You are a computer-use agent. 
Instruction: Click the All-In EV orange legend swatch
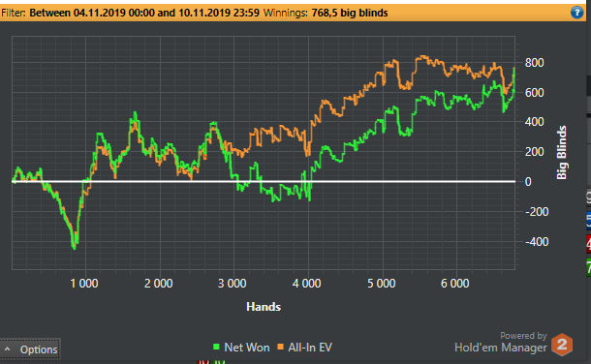[x=280, y=348]
